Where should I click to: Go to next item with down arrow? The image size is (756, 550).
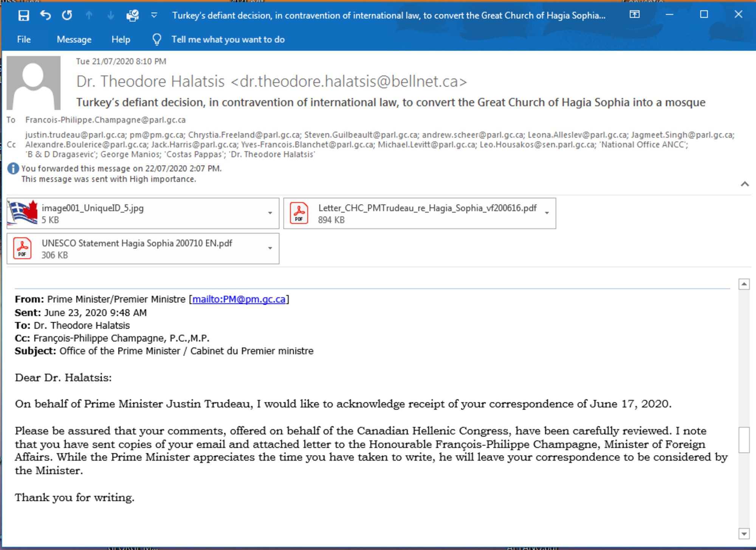pyautogui.click(x=110, y=15)
